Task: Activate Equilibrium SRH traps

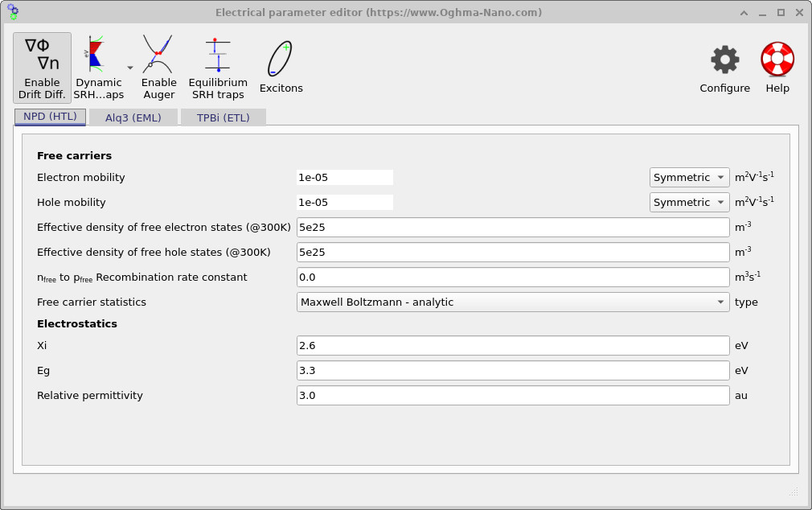Action: (x=217, y=64)
